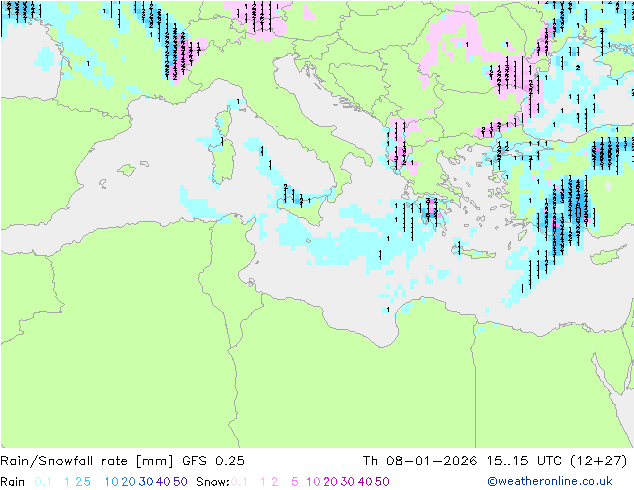Select the Snow legend value 40
634x490 pixels.
(365, 482)
